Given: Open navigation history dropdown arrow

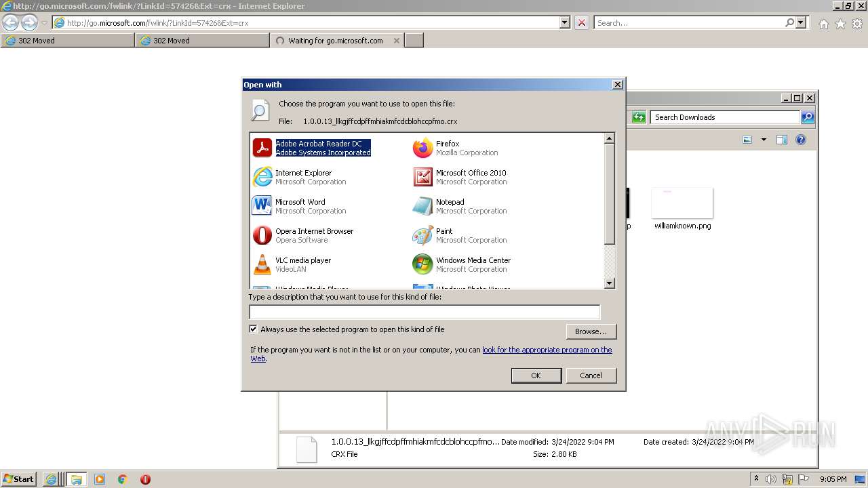Looking at the screenshot, I should click(x=44, y=23).
